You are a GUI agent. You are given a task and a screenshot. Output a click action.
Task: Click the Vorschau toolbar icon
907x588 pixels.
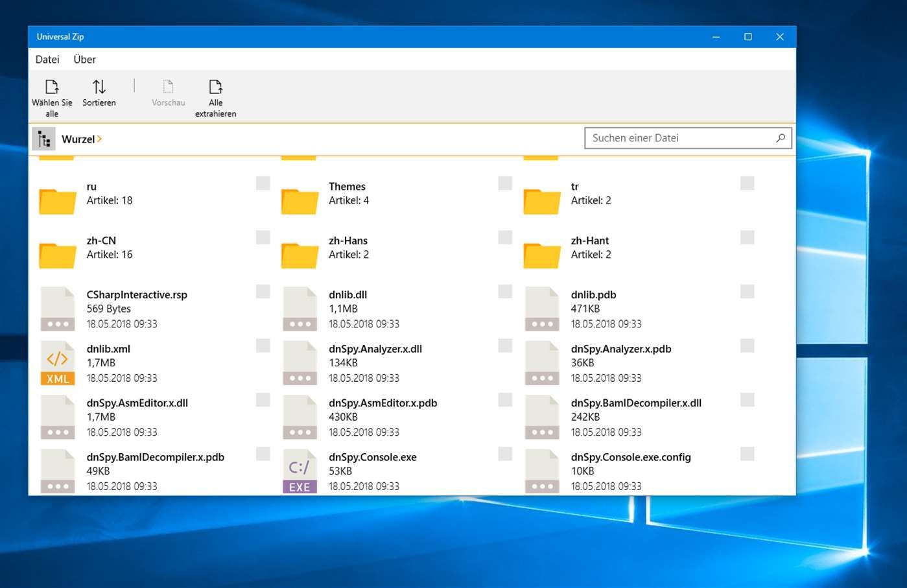(x=168, y=86)
